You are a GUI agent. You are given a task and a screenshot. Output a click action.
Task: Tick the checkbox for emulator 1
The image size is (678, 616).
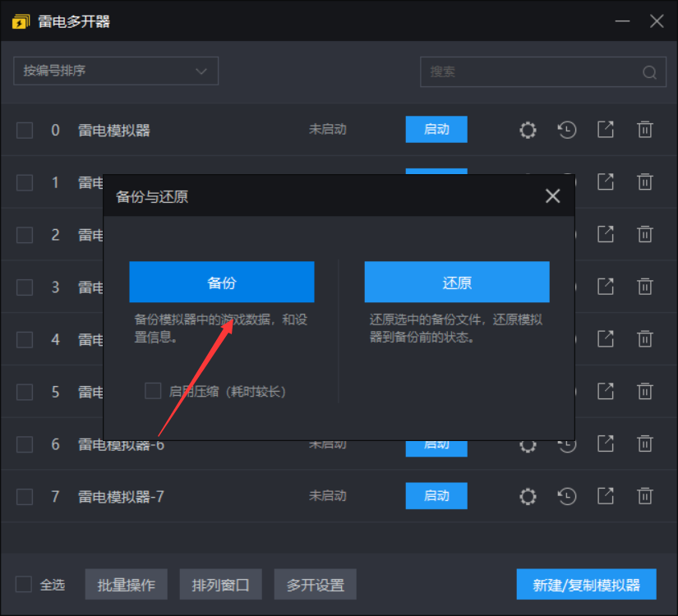coord(25,182)
